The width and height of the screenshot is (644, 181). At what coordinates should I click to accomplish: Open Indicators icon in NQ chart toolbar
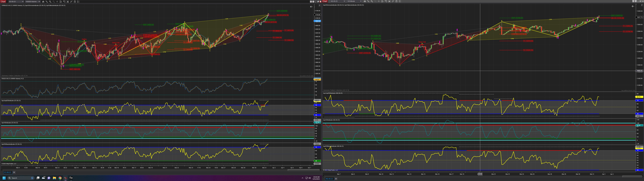393,1
